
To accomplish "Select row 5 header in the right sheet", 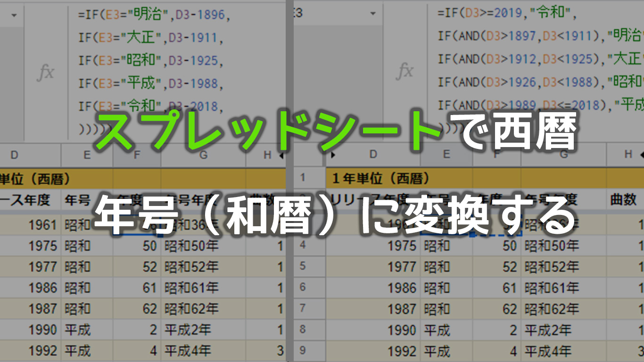I will 303,266.
